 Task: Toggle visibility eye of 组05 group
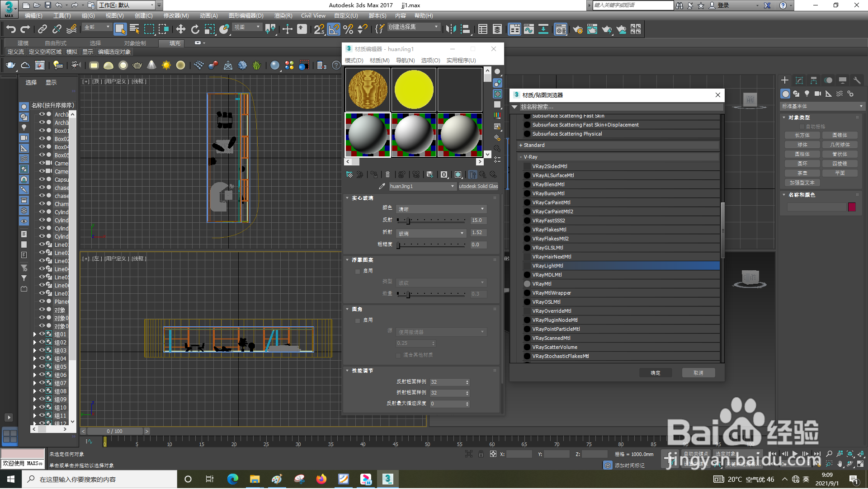click(42, 367)
